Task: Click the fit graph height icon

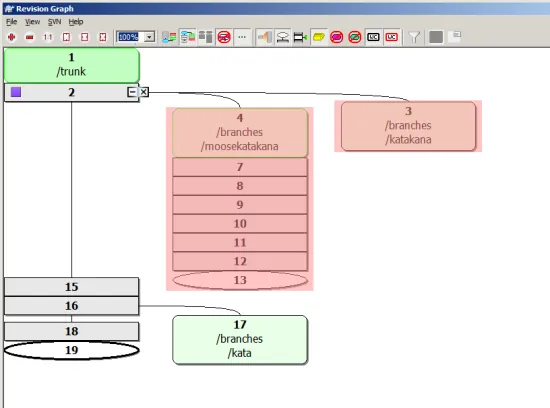Action: [66, 37]
